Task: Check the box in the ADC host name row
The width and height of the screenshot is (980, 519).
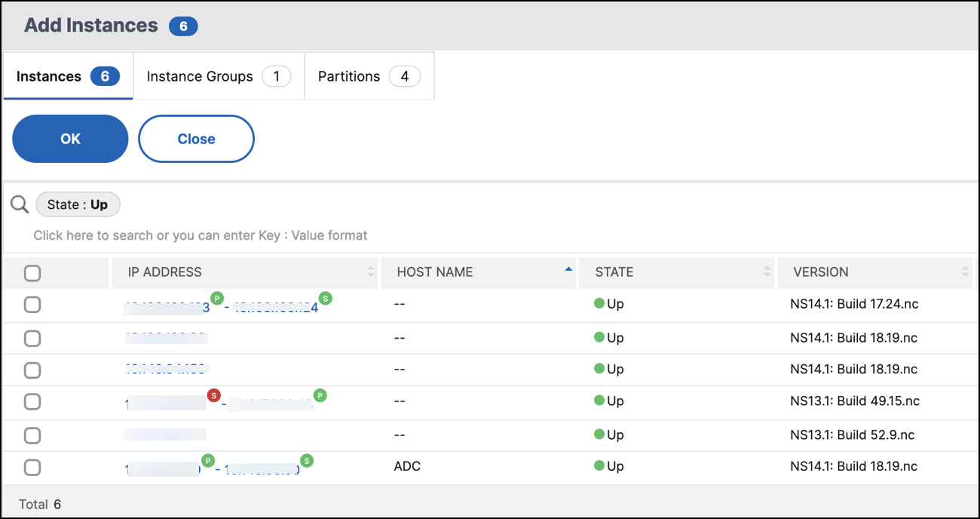Action: point(32,467)
